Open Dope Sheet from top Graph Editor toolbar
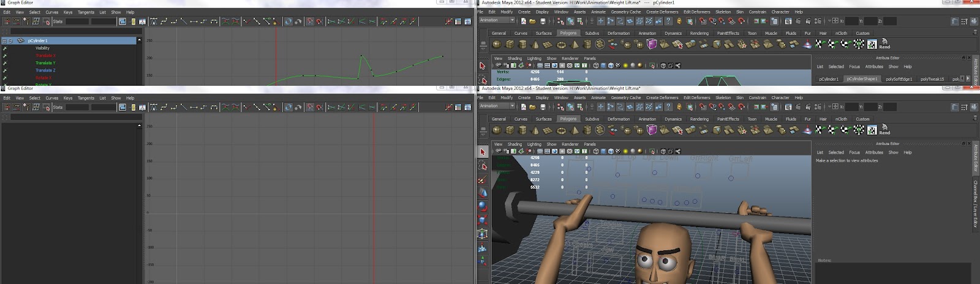This screenshot has height=284, width=980. [x=458, y=21]
